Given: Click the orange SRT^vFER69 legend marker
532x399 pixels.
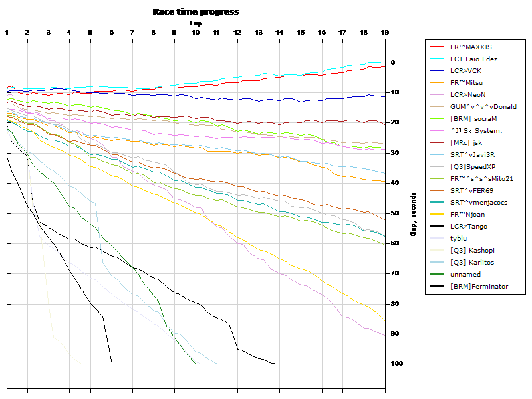Looking at the screenshot, I should pyautogui.click(x=437, y=191).
